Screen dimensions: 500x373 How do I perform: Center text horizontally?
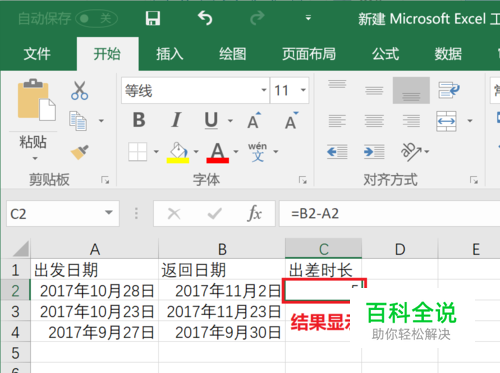374,121
